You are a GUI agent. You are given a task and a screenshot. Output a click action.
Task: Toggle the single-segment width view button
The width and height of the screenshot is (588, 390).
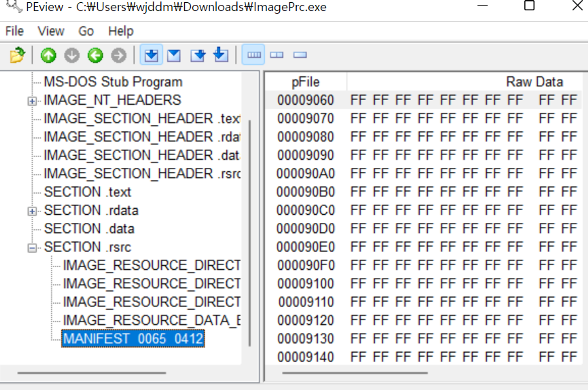[x=300, y=55]
